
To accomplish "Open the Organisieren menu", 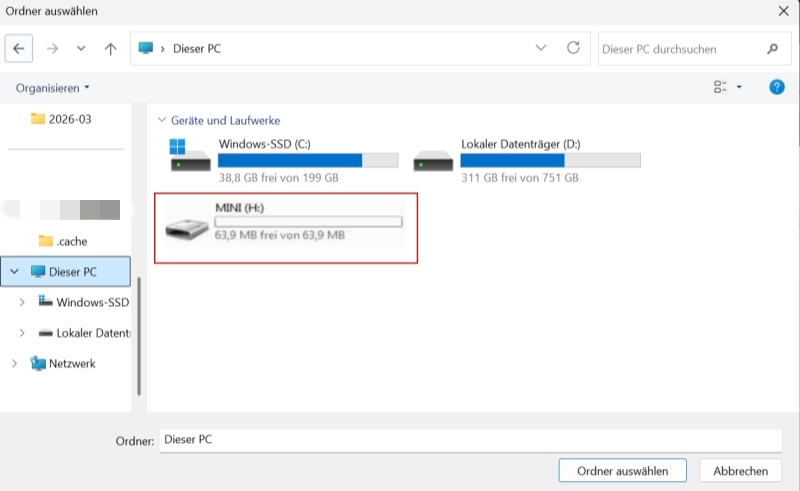I will pos(52,87).
